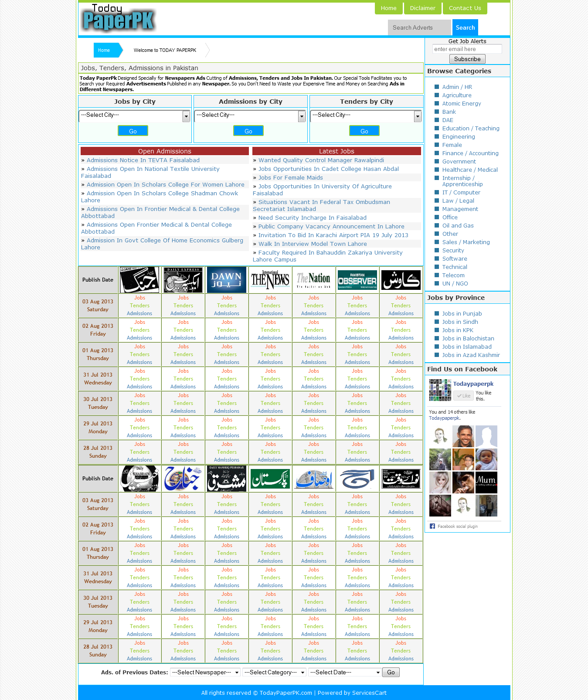Click the Todaypaperpk Facebook page thumbnail
Screen dimensions: 588x700
pos(440,390)
